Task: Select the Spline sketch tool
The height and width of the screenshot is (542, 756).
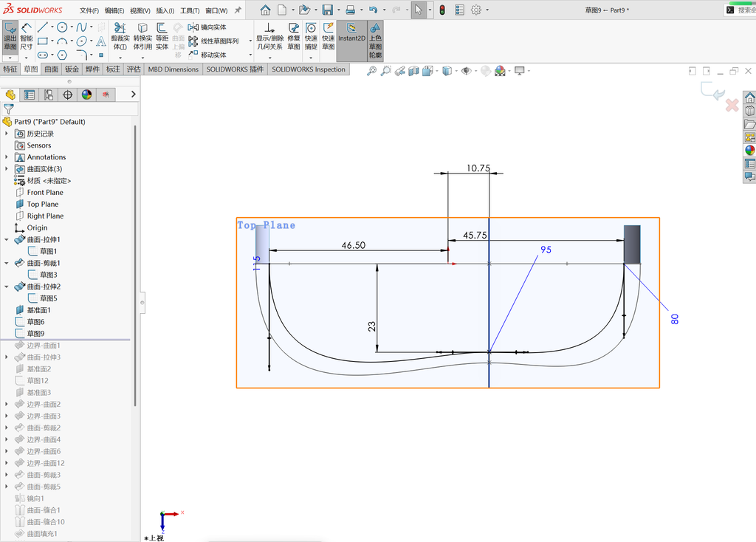Action: coord(81,27)
